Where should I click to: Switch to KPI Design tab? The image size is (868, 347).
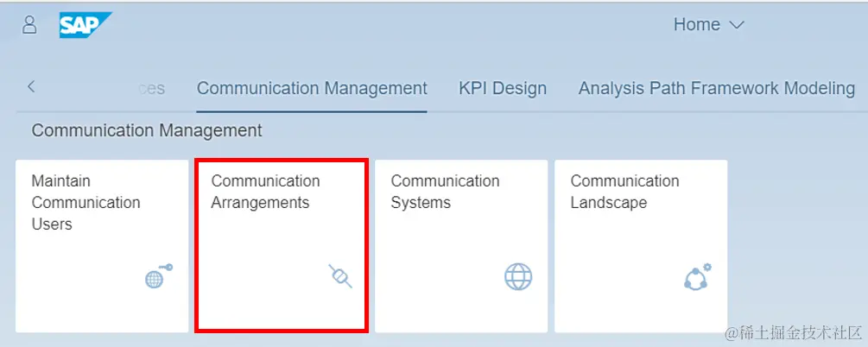tap(503, 88)
